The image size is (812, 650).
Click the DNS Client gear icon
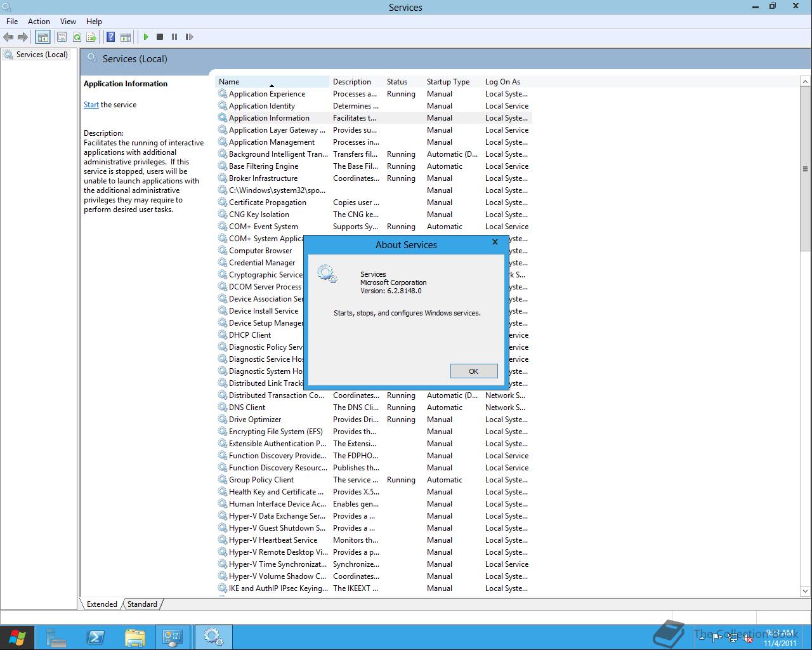coord(223,408)
